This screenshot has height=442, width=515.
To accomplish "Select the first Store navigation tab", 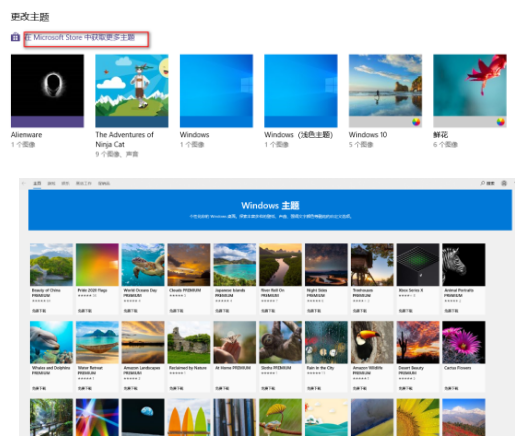I will point(37,183).
